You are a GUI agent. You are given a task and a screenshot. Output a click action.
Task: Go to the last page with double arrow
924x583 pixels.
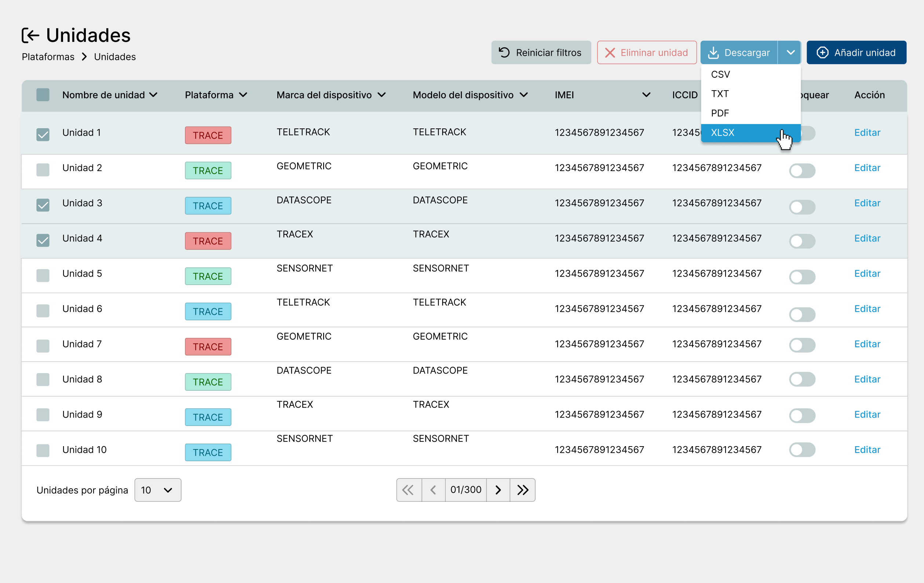tap(522, 490)
